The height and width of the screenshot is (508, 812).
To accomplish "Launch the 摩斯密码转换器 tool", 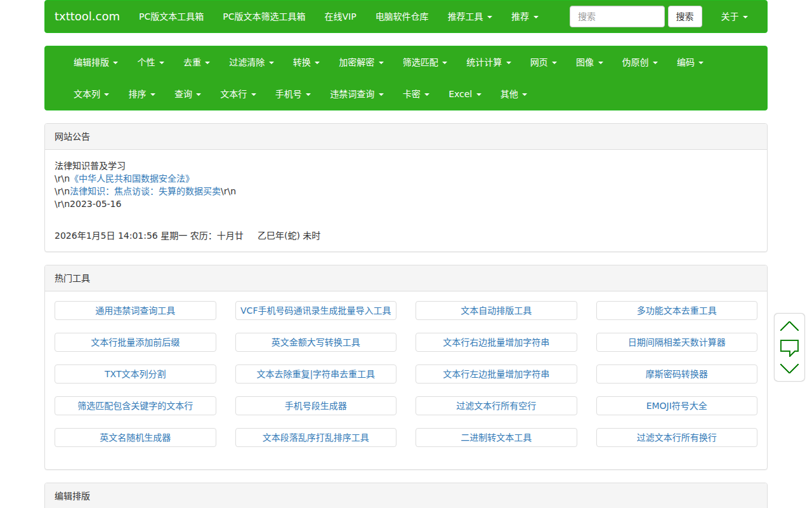I will click(676, 374).
